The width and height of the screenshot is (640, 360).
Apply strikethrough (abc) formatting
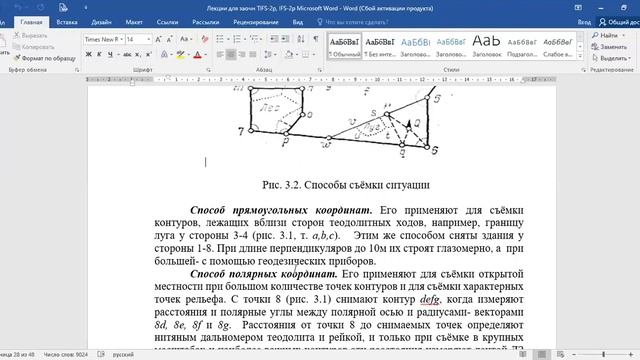tap(127, 54)
